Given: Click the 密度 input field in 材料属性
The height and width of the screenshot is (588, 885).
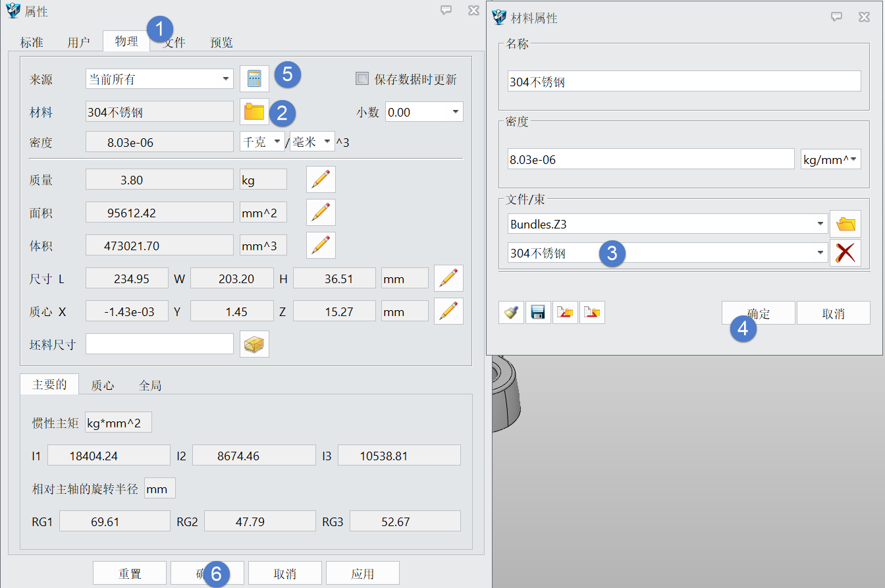Looking at the screenshot, I should (651, 159).
